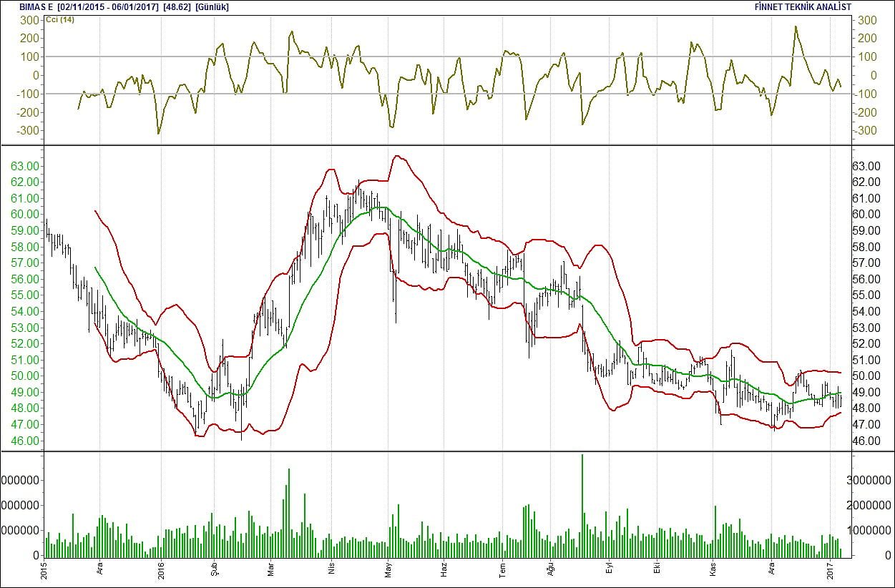Click 46.00 on the right price axis
Screen dimensions: 895x588
866,441
